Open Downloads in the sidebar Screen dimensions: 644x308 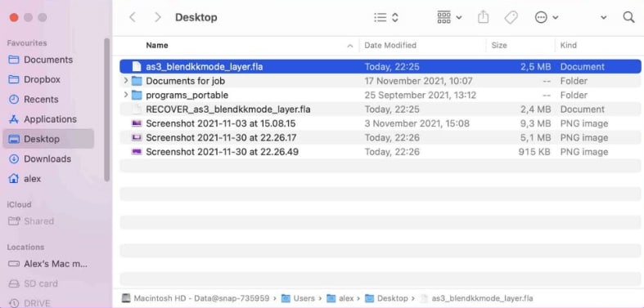click(47, 158)
